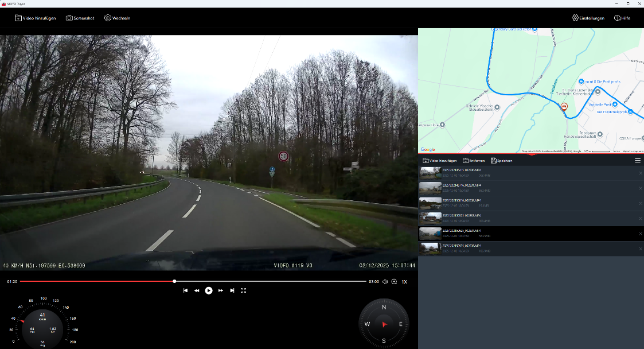
Task: Mute the video volume
Action: point(385,282)
